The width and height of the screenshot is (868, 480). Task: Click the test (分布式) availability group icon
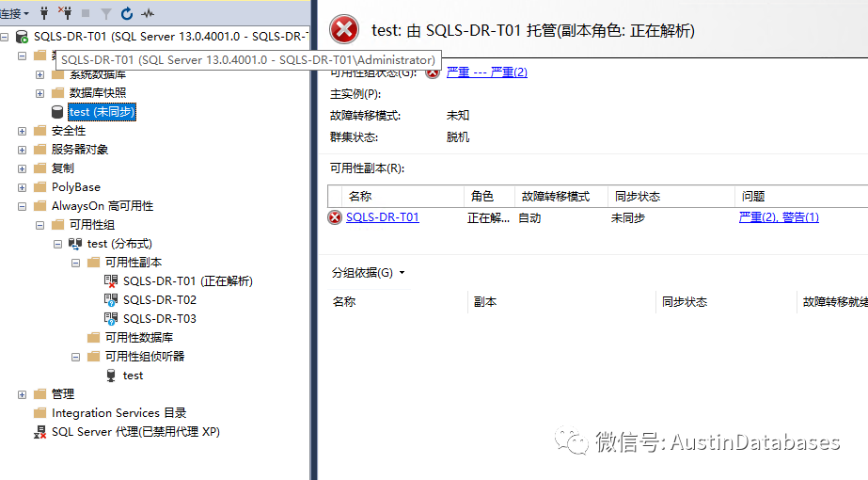(75, 244)
